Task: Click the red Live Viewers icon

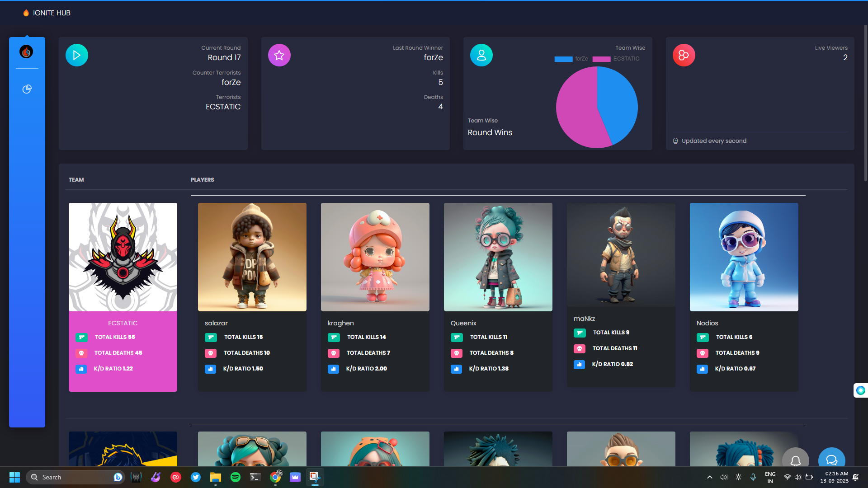Action: coord(684,55)
